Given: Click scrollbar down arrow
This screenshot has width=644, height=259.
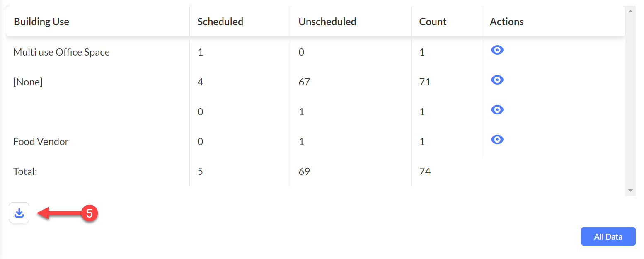Looking at the screenshot, I should point(630,191).
